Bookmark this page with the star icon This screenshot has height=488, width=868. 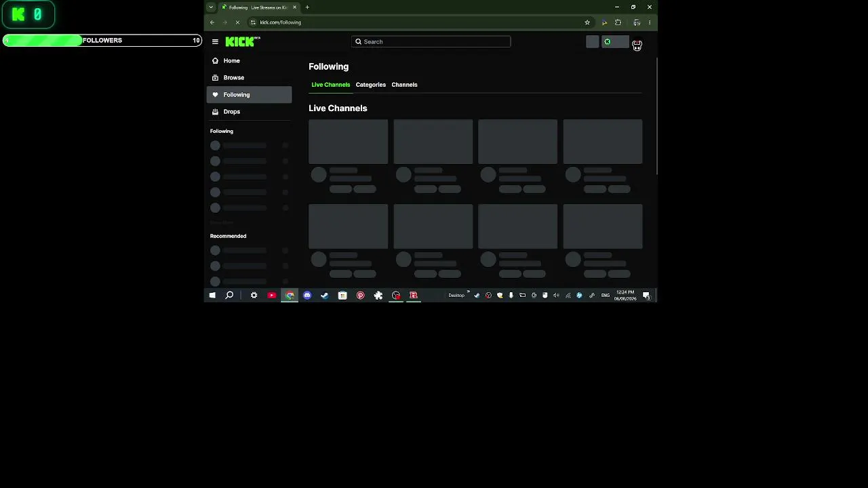pyautogui.click(x=587, y=22)
